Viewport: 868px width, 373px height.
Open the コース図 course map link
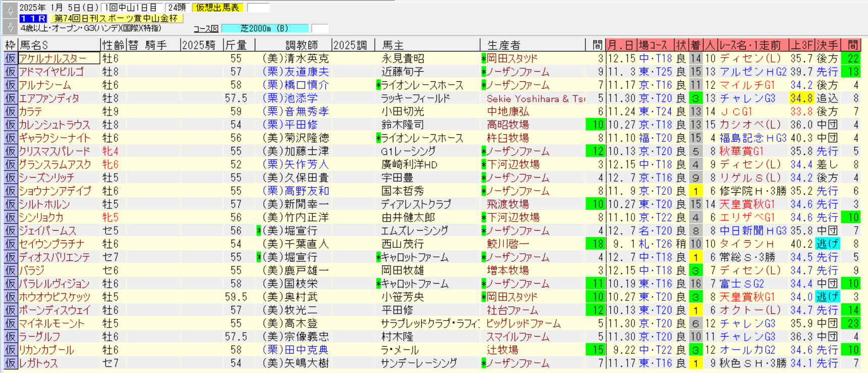coord(206,29)
